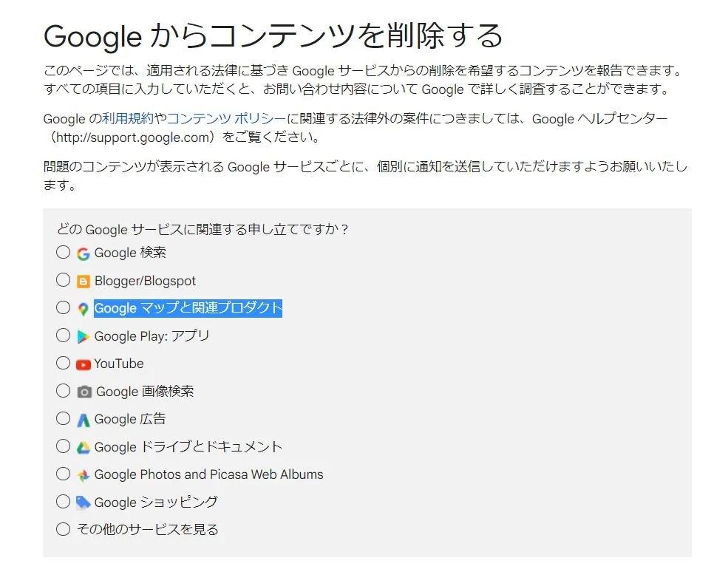The width and height of the screenshot is (728, 569).
Task: Click the Google Photos pinwheel icon
Action: pyautogui.click(x=84, y=475)
